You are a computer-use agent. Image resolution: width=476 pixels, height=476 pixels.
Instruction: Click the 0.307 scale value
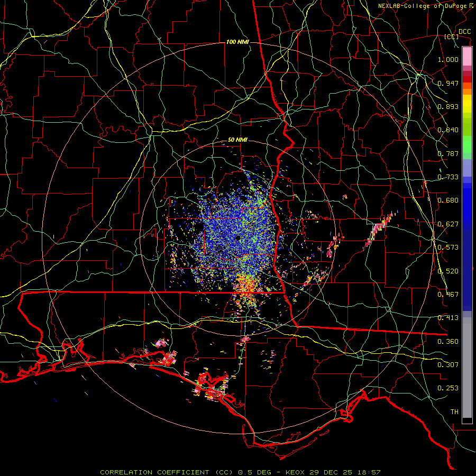pyautogui.click(x=448, y=365)
